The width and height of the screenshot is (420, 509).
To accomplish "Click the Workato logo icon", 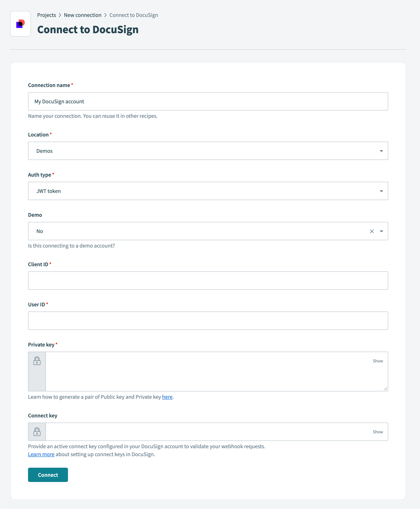I will click(x=20, y=23).
